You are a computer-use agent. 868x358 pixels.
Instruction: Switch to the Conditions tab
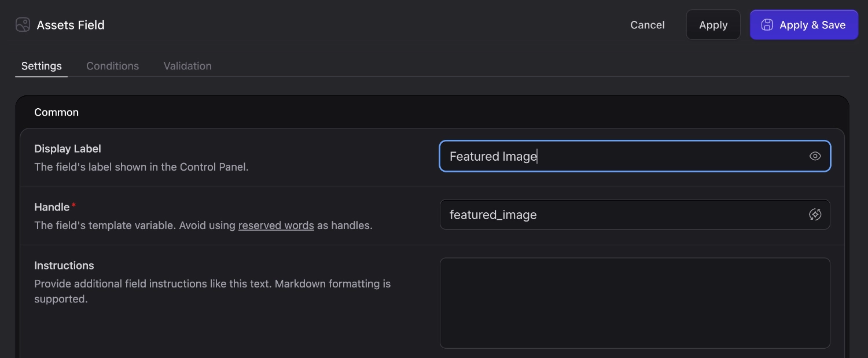pos(112,65)
